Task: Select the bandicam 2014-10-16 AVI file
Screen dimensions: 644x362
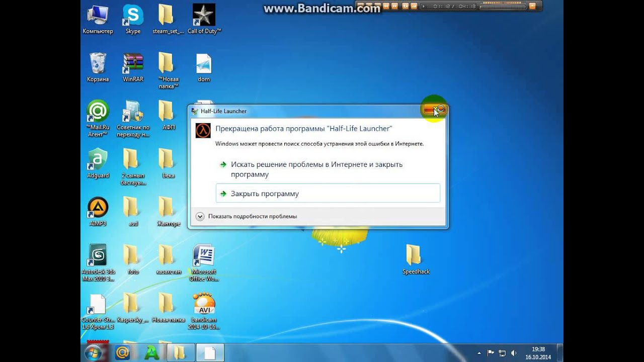Action: tap(204, 311)
